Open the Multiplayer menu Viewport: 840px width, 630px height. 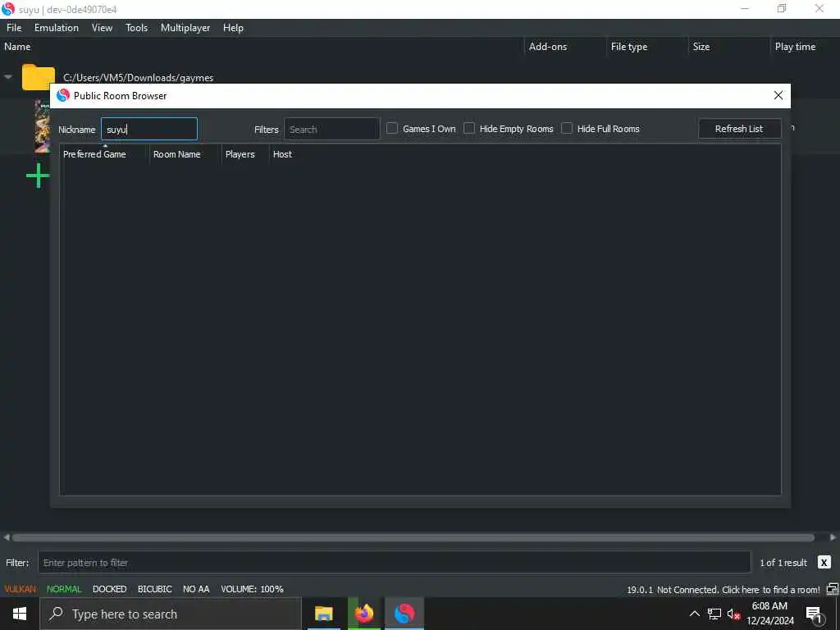click(x=185, y=28)
